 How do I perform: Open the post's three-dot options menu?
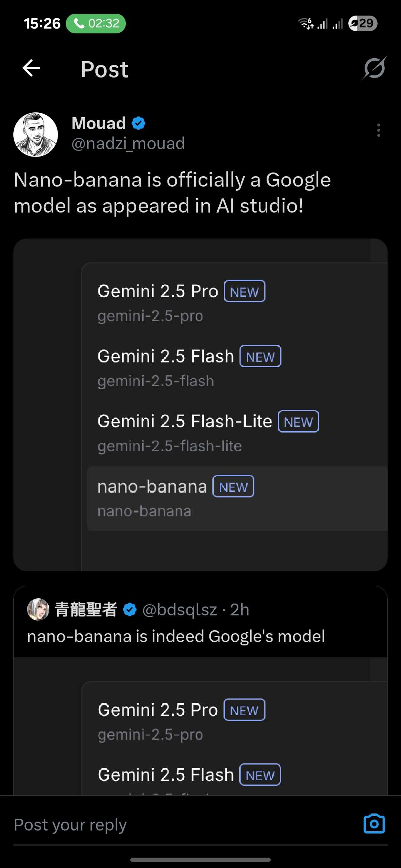pos(378,130)
